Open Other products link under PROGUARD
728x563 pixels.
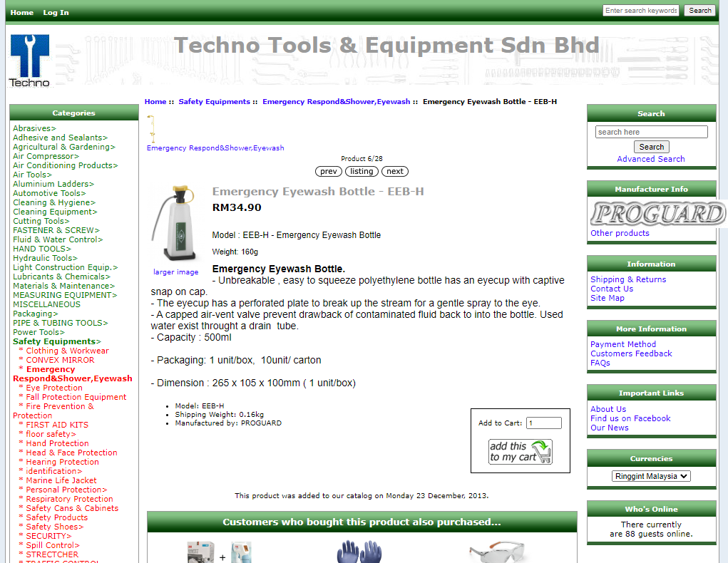pos(620,233)
